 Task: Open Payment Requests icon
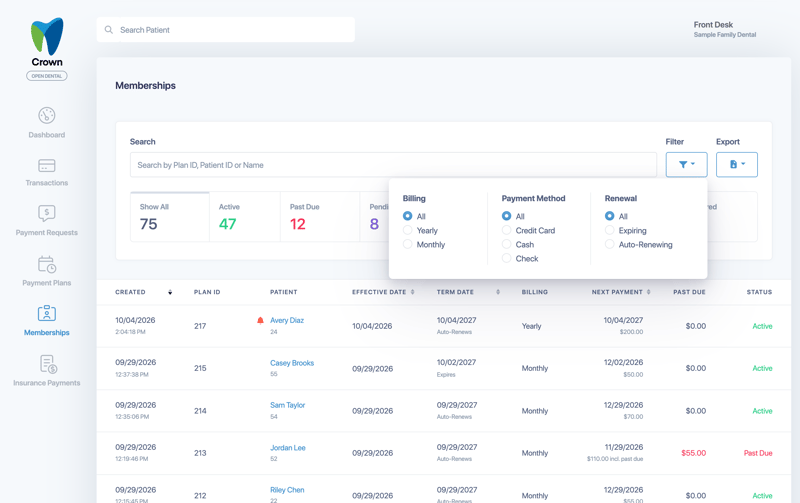coord(46,213)
